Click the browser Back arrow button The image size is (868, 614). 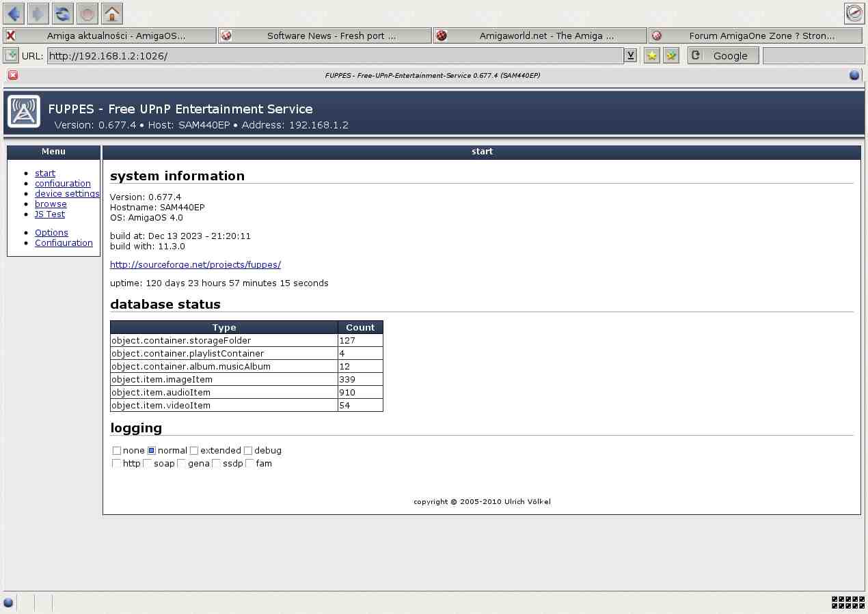tap(14, 13)
